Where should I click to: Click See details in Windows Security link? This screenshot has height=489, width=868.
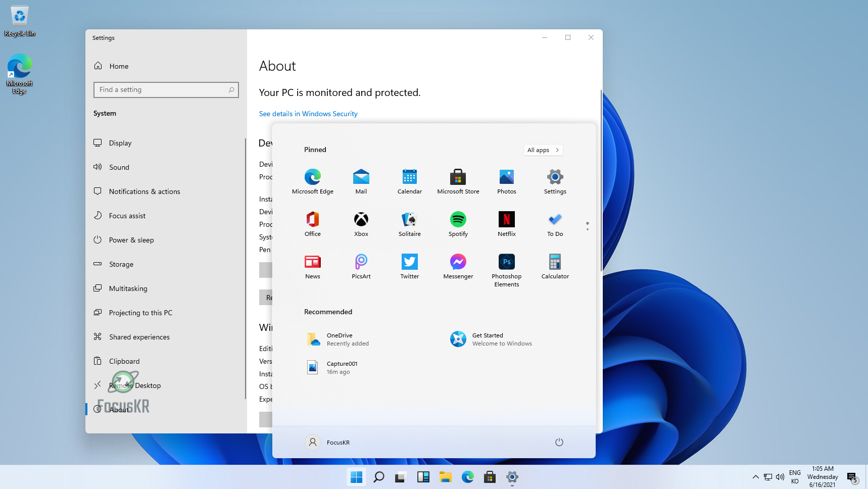(308, 114)
